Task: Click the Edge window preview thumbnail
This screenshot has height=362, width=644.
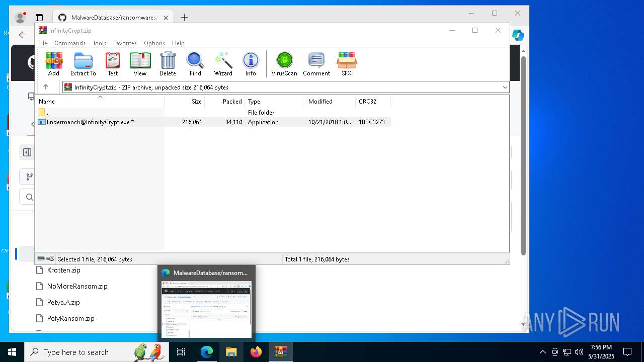Action: (x=206, y=309)
